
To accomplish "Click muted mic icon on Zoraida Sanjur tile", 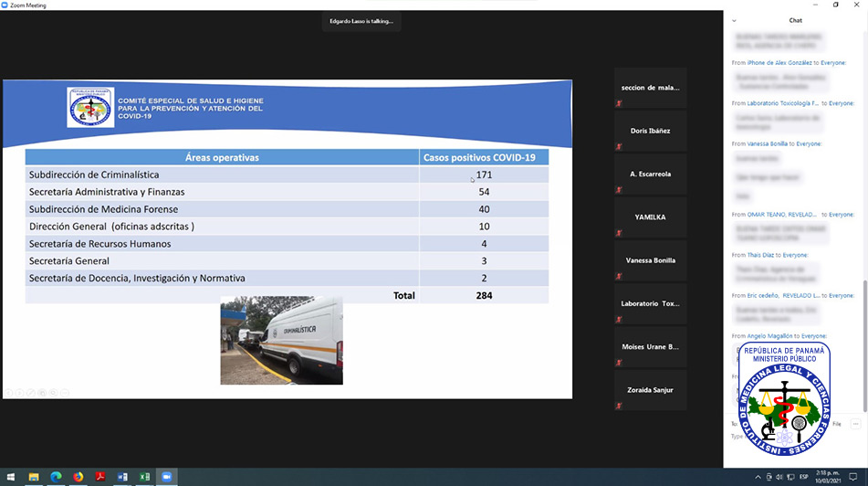I will pyautogui.click(x=619, y=407).
